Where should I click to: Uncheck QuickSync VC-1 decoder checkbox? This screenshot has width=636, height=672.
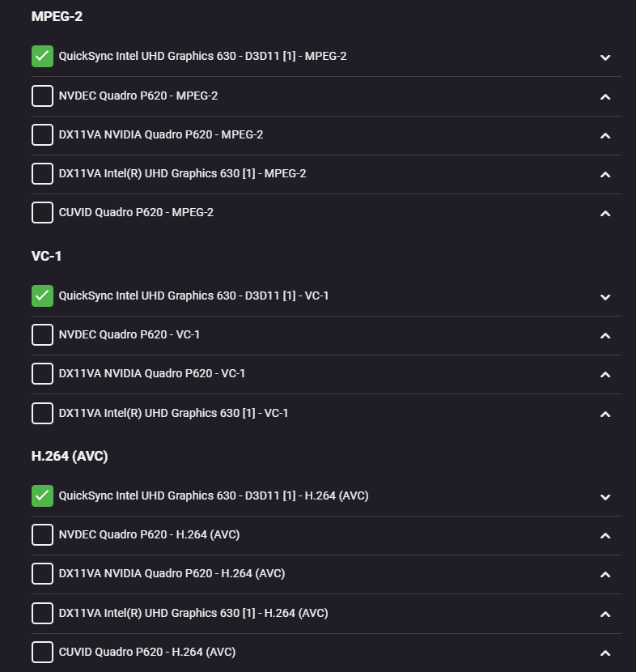click(42, 296)
